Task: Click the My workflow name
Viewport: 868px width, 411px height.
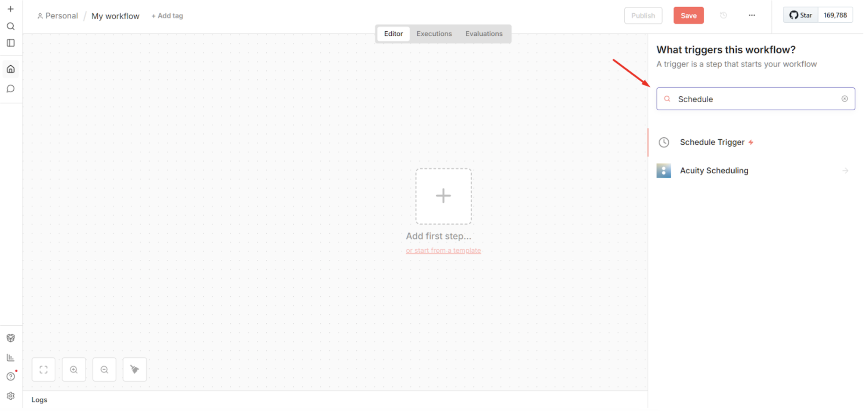Action: [x=115, y=16]
